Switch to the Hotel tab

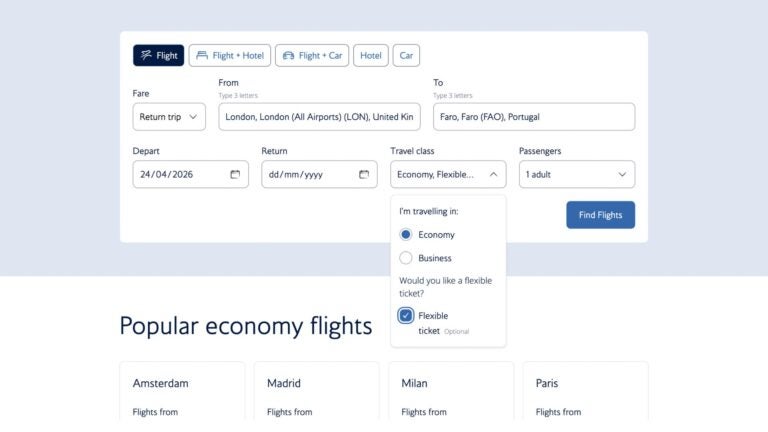[x=370, y=56]
